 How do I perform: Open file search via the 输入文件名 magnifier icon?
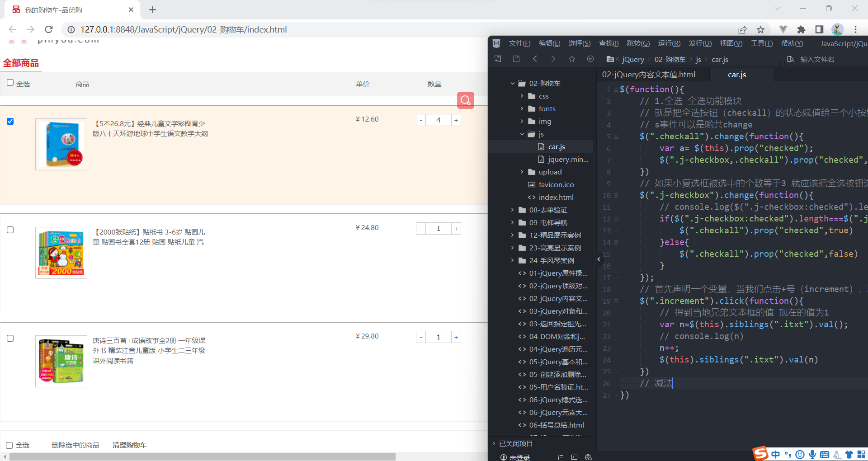pyautogui.click(x=790, y=59)
